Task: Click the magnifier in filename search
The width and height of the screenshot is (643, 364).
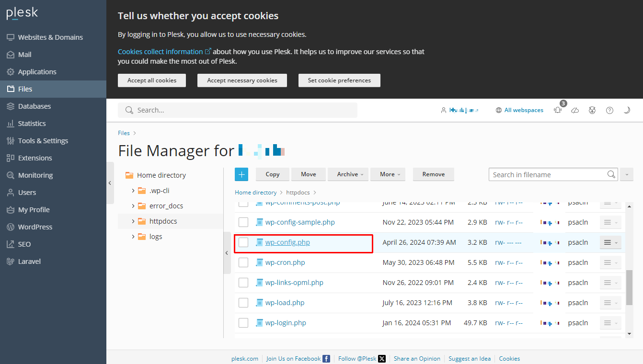Action: [x=611, y=174]
